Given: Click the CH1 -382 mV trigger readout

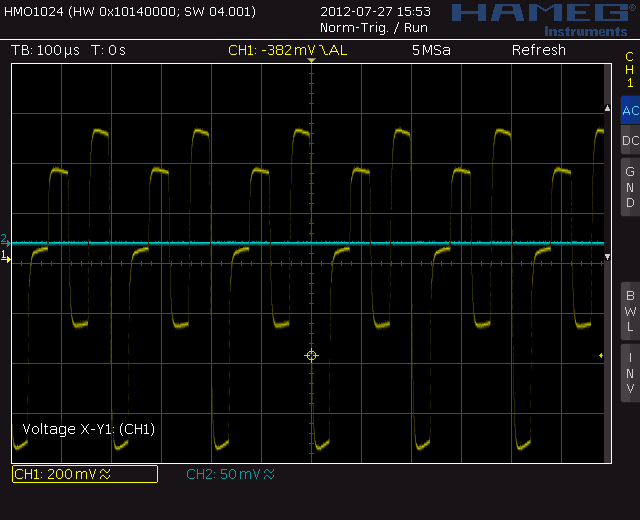Looking at the screenshot, I should click(288, 50).
